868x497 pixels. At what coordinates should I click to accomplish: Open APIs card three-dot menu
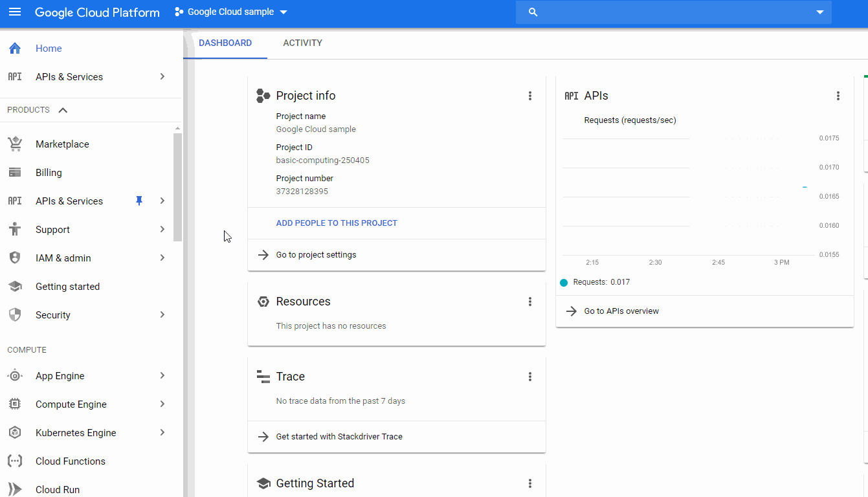(x=838, y=96)
